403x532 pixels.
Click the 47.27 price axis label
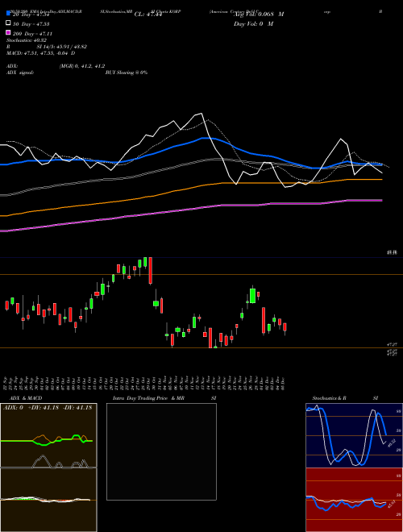(x=392, y=344)
